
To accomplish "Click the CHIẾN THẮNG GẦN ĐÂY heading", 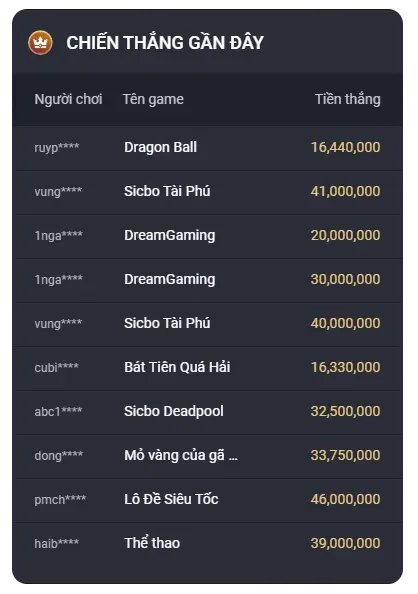I will tap(165, 42).
